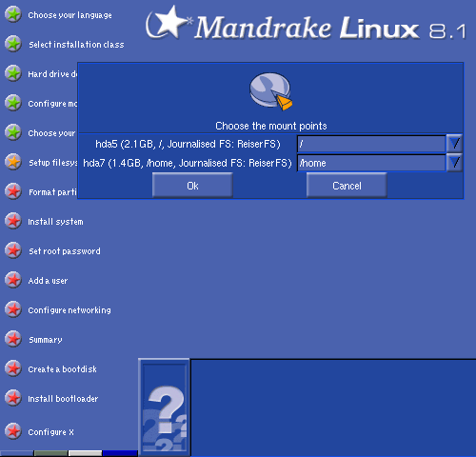
Task: Click the green star next to Hard drive detection
Action: pos(13,73)
